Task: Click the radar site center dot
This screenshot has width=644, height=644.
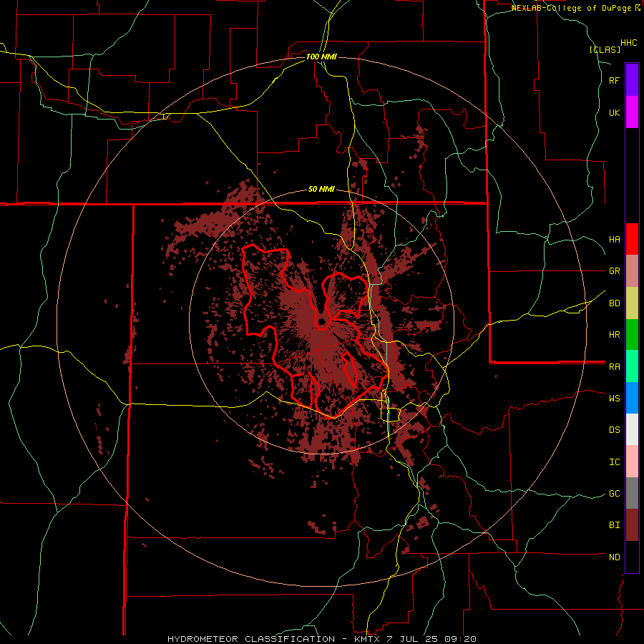Action: 323,321
